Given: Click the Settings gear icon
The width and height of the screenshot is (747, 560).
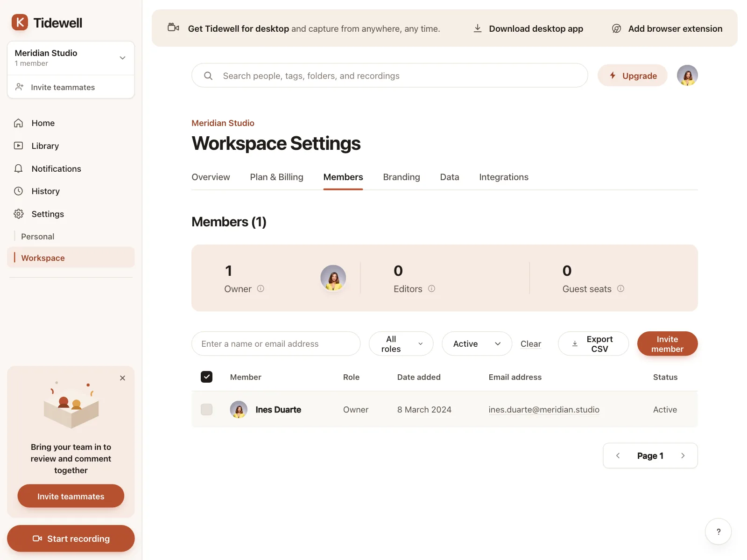Looking at the screenshot, I should pyautogui.click(x=19, y=214).
